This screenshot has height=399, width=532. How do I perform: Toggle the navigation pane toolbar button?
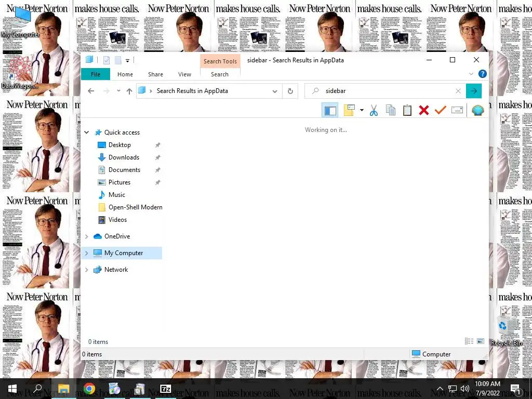click(330, 110)
